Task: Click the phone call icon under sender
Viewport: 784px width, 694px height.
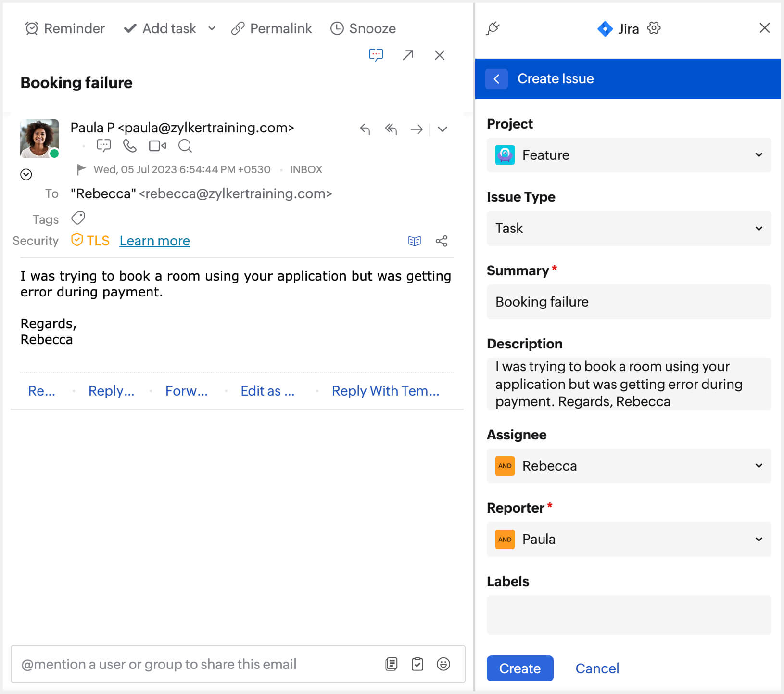Action: 129,146
